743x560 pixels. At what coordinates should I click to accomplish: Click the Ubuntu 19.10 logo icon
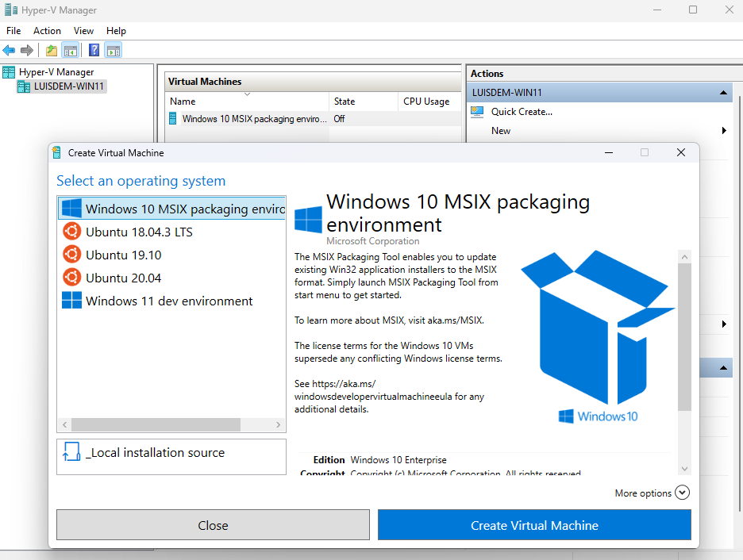click(72, 254)
